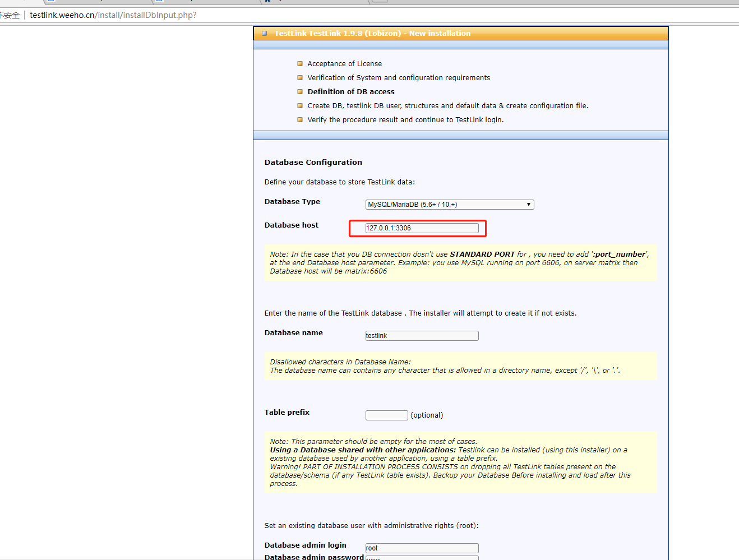Click the 'Definition of DB access' step text
The width and height of the screenshot is (739, 560).
[351, 92]
